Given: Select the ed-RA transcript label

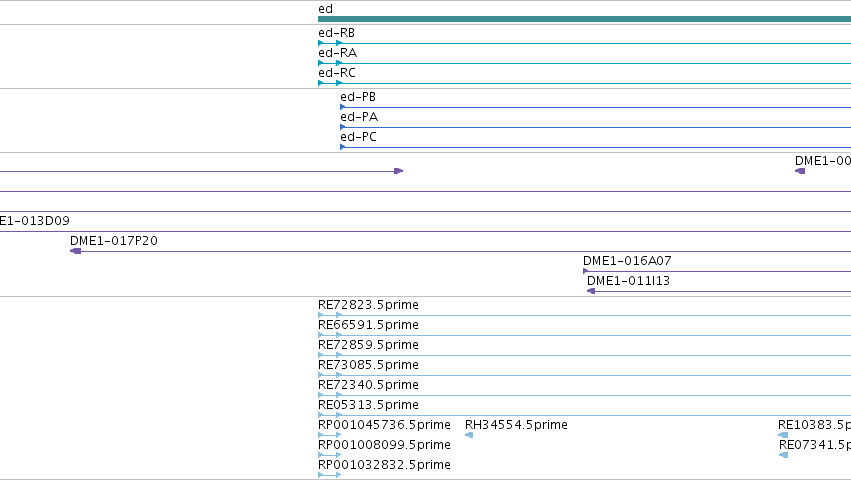Looking at the screenshot, I should coord(338,53).
